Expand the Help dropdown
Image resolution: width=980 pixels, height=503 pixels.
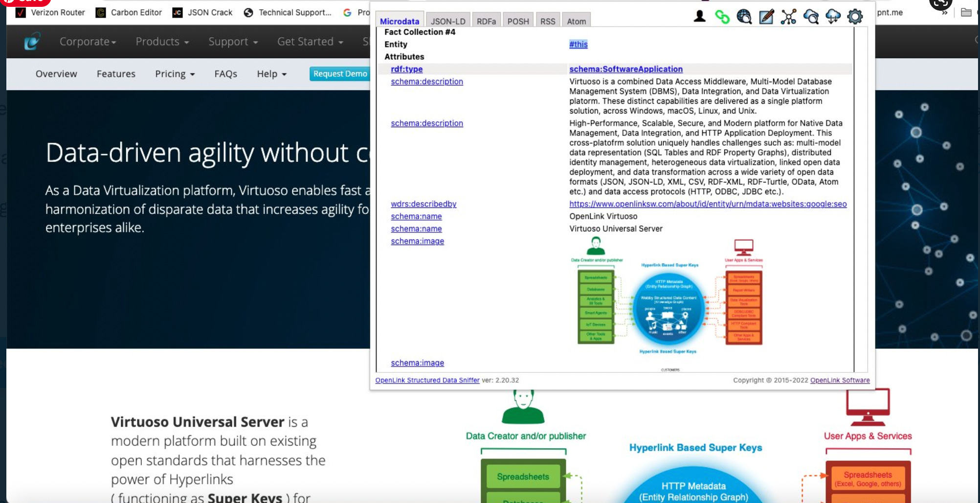[271, 74]
